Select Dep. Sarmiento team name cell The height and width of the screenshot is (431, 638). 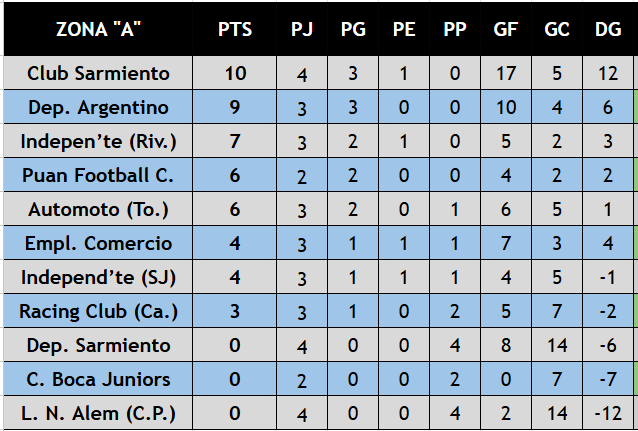[x=98, y=345]
